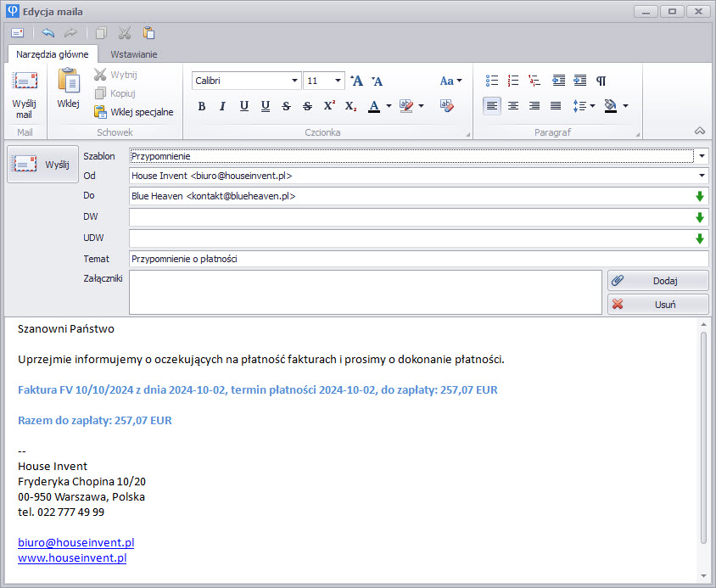Viewport: 716px width, 588px height.
Task: Open the font color picker arrow
Action: click(389, 106)
